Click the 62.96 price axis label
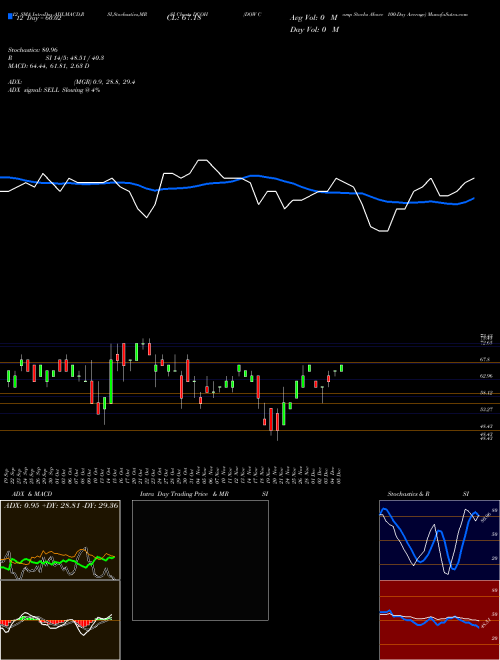The image size is (500, 660). [486, 376]
